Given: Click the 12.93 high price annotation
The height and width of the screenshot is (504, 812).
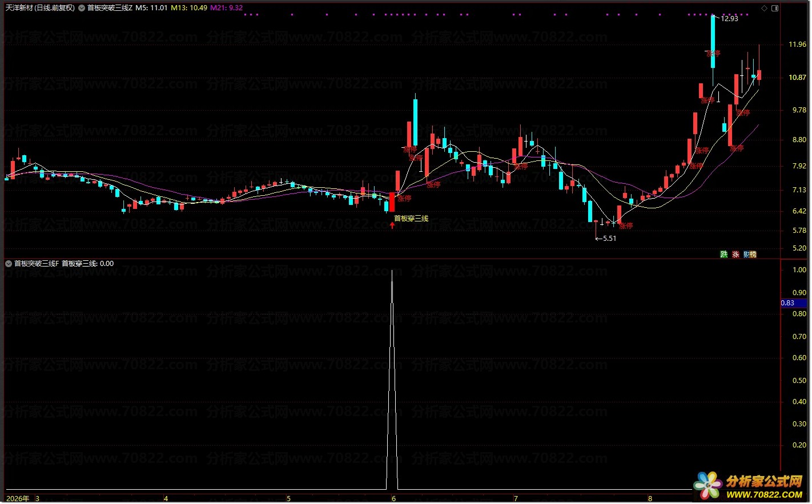Looking at the screenshot, I should click(x=729, y=19).
